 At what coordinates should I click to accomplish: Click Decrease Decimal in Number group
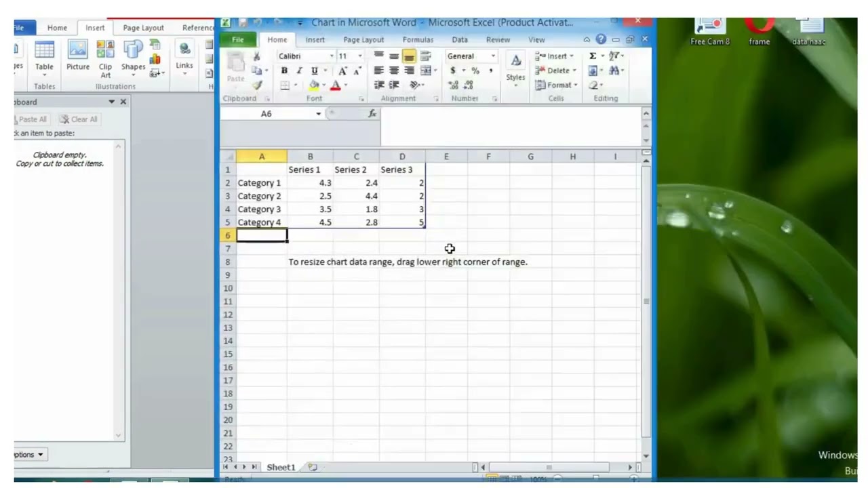[468, 85]
